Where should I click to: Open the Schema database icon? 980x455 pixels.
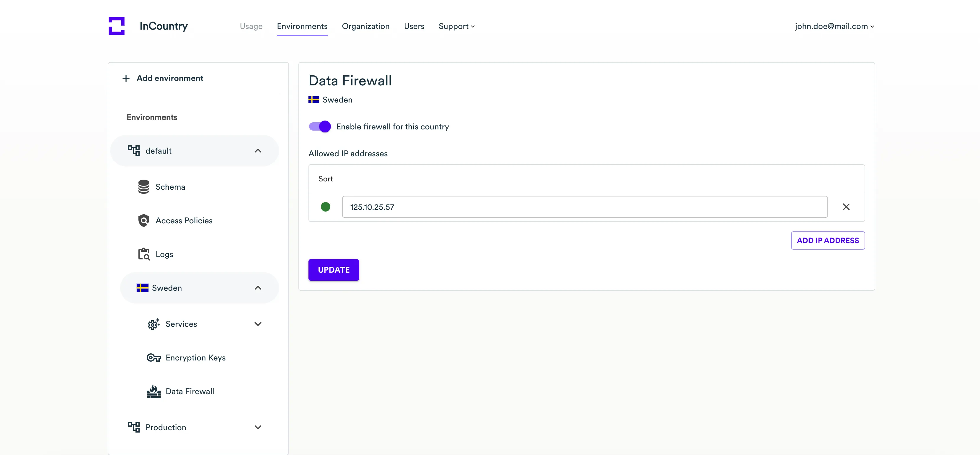click(x=143, y=187)
